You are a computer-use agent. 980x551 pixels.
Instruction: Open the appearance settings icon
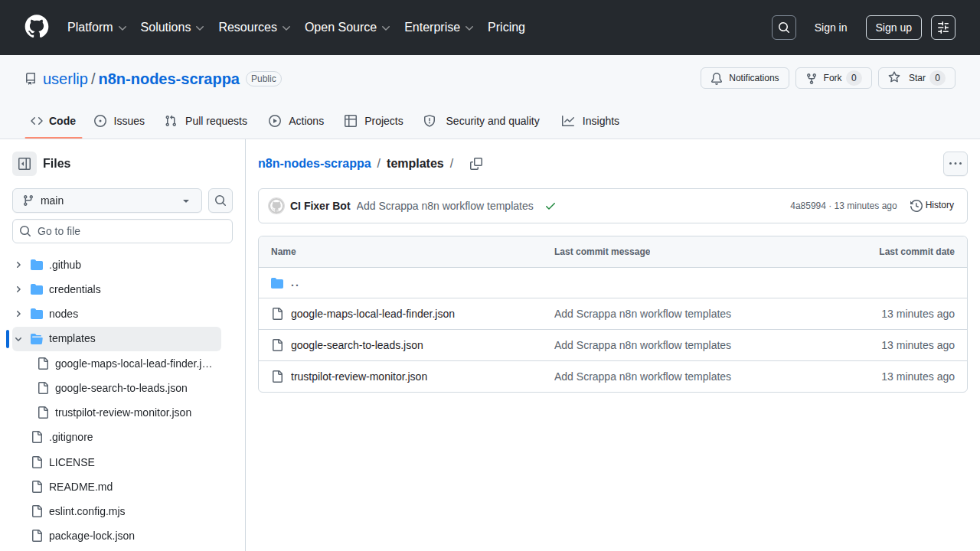942,27
